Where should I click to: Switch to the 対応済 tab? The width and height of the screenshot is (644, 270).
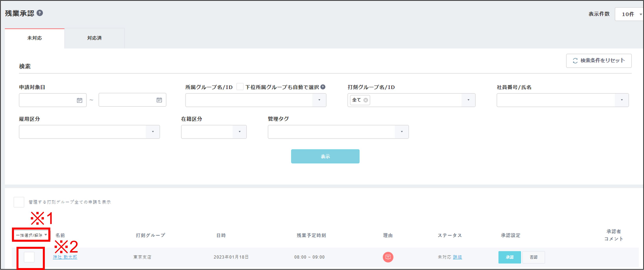(94, 38)
